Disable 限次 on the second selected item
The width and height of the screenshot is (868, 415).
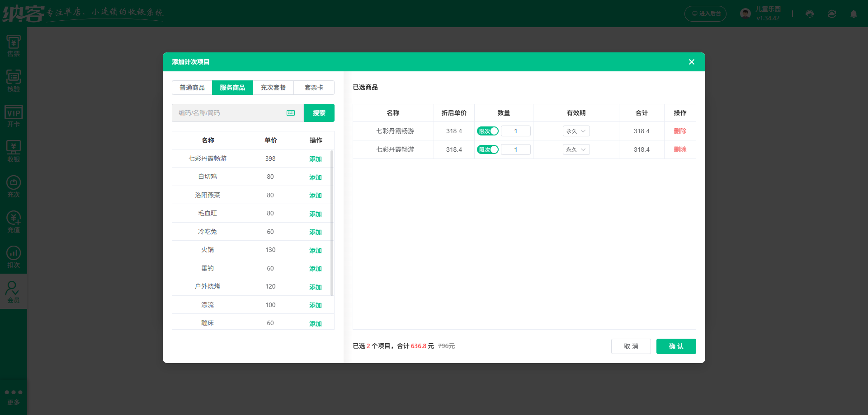pos(488,149)
